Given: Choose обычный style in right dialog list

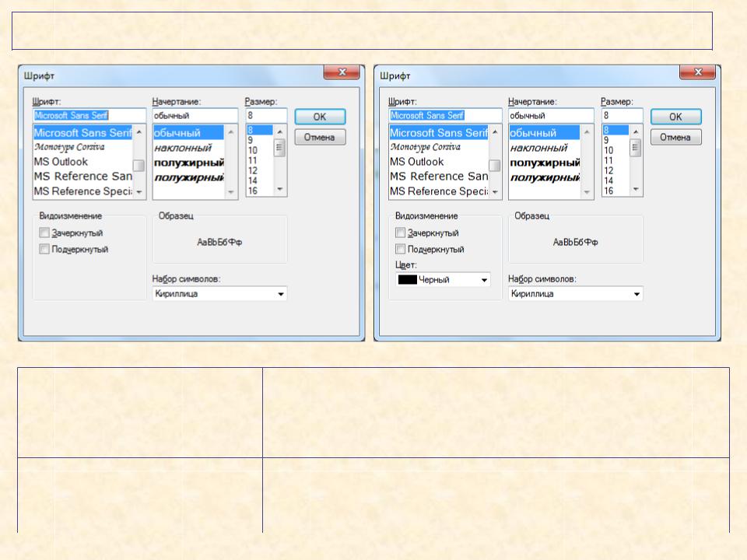Looking at the screenshot, I should [545, 133].
